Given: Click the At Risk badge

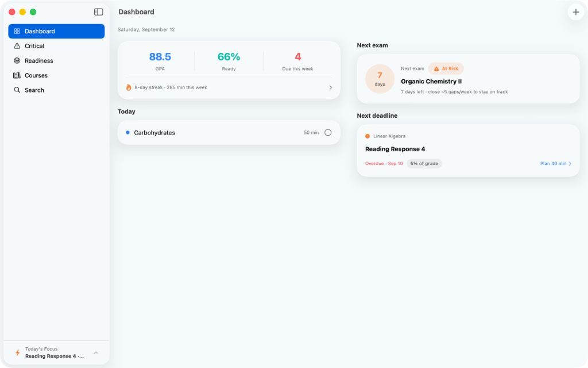Looking at the screenshot, I should pyautogui.click(x=446, y=69).
